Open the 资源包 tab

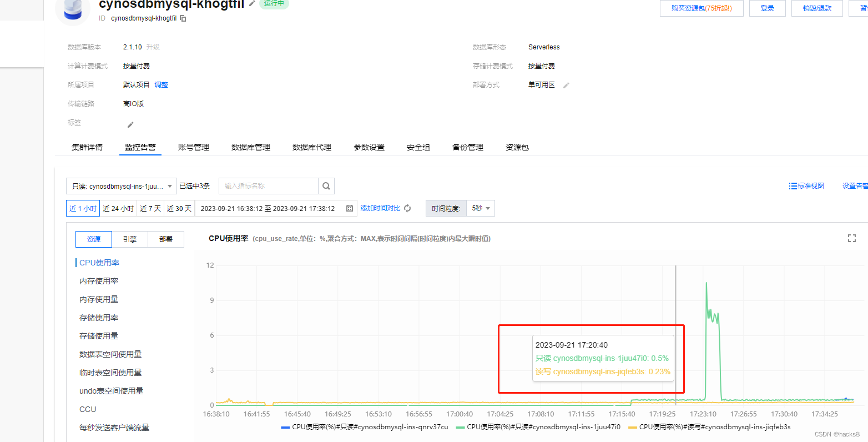(517, 147)
